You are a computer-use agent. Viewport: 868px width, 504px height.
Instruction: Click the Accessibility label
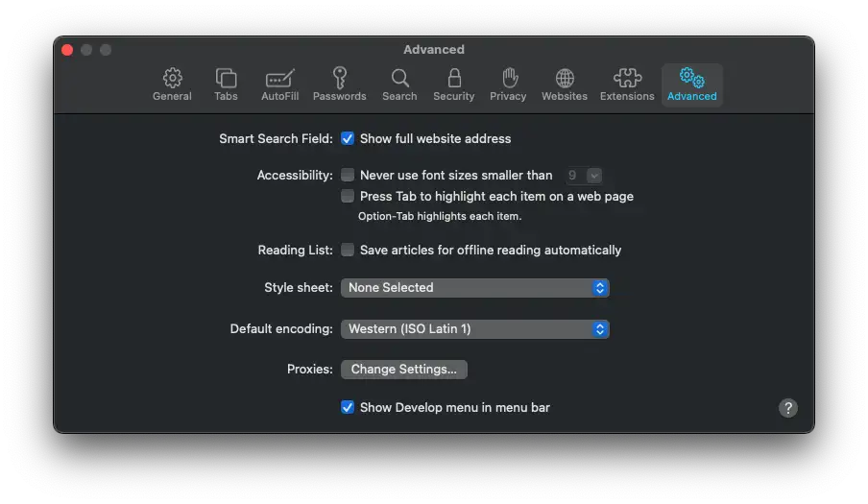tap(295, 176)
